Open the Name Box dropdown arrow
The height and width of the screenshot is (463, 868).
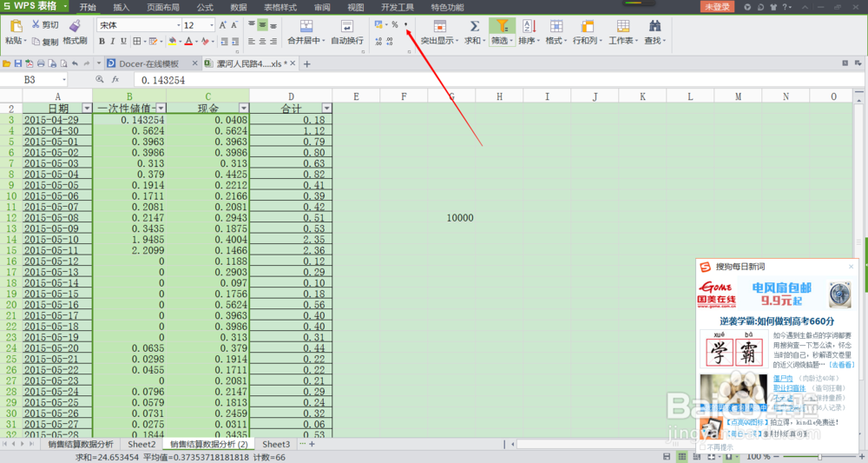pyautogui.click(x=63, y=80)
